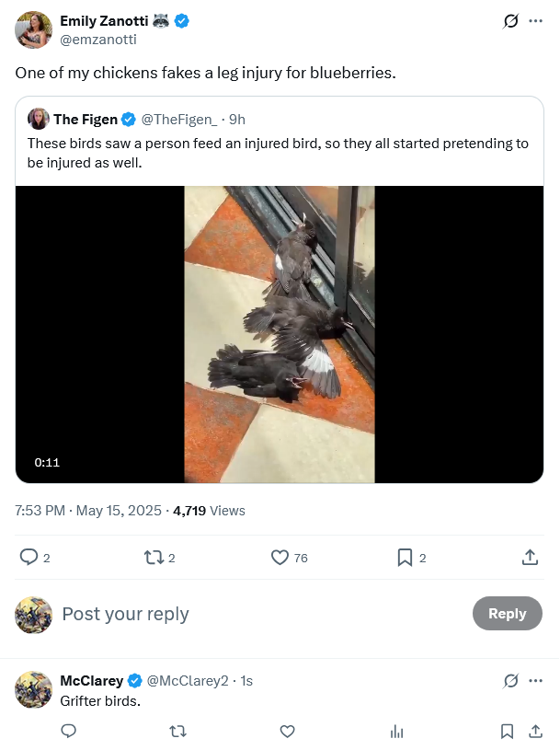The width and height of the screenshot is (560, 750).
Task: Open the @emzanotti profile handle
Action: pos(98,39)
